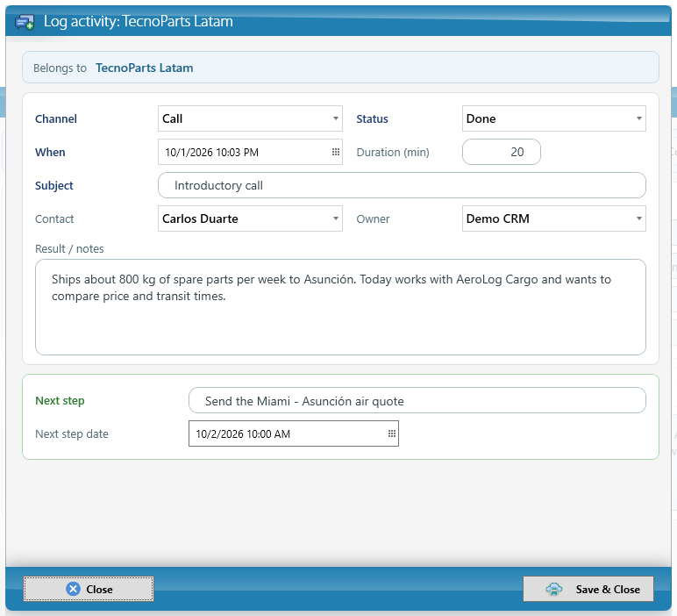Click the Status label

[372, 118]
